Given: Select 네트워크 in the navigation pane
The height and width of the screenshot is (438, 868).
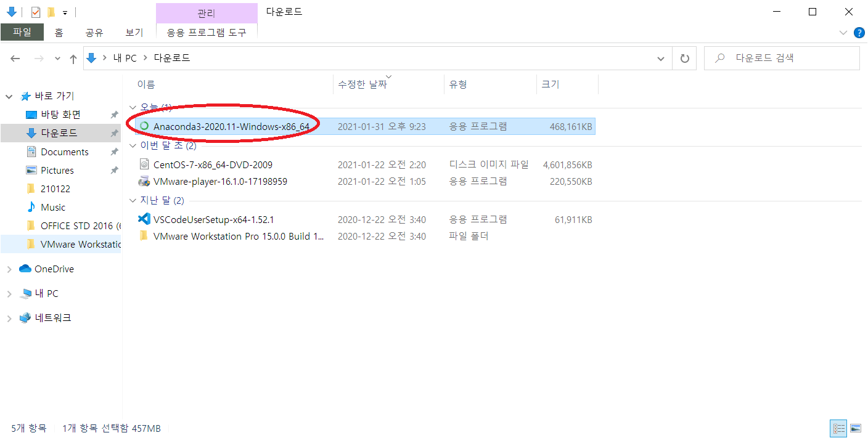Looking at the screenshot, I should click(53, 318).
